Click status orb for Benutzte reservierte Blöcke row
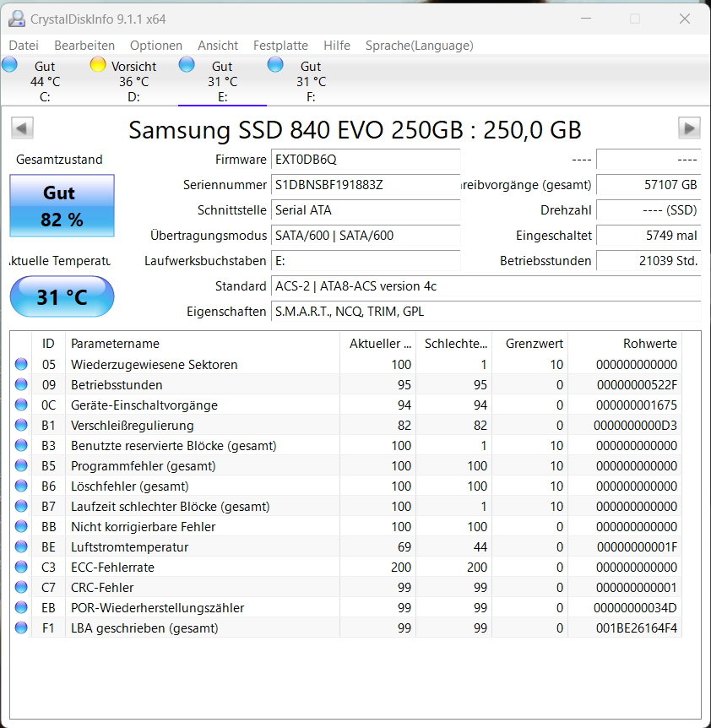This screenshot has width=711, height=728. click(x=21, y=445)
